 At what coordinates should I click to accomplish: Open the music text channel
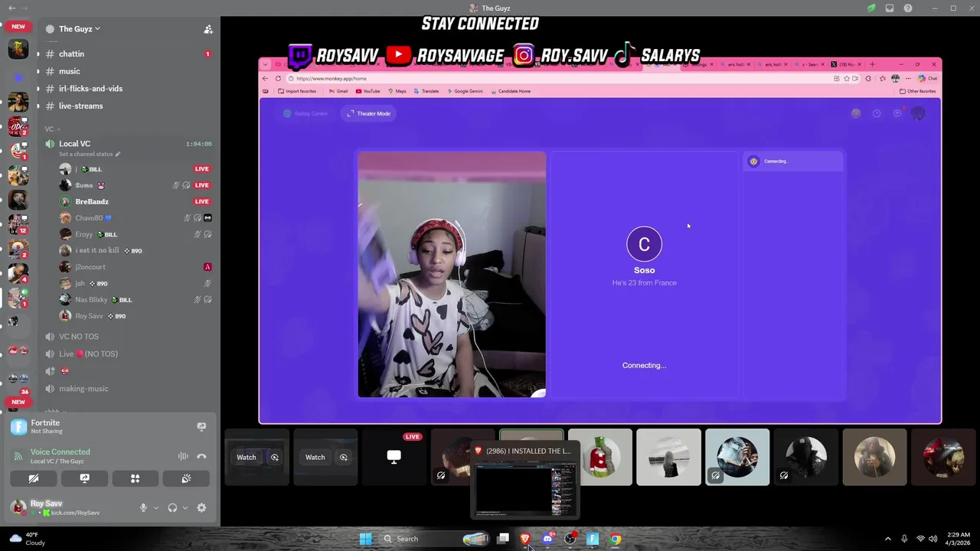coord(126,71)
